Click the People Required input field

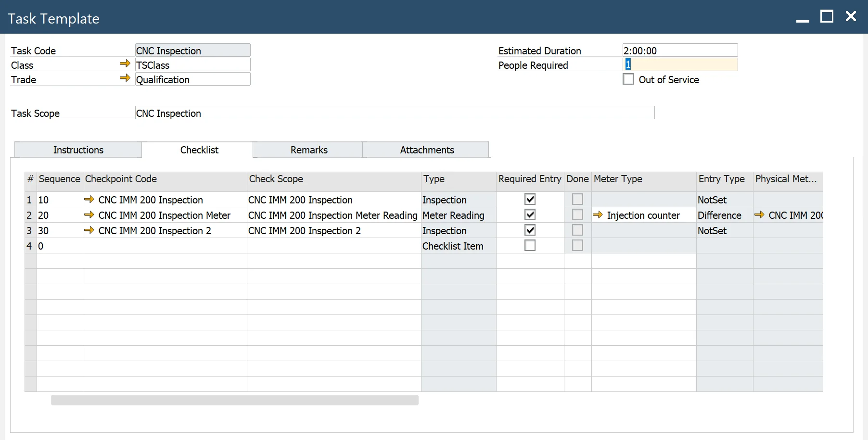pos(680,64)
